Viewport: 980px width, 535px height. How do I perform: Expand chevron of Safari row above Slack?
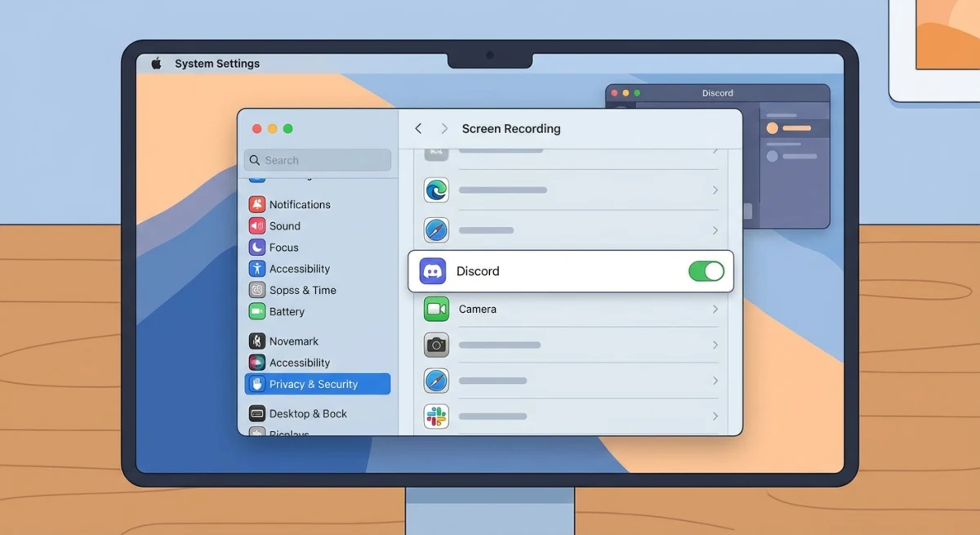tap(715, 381)
